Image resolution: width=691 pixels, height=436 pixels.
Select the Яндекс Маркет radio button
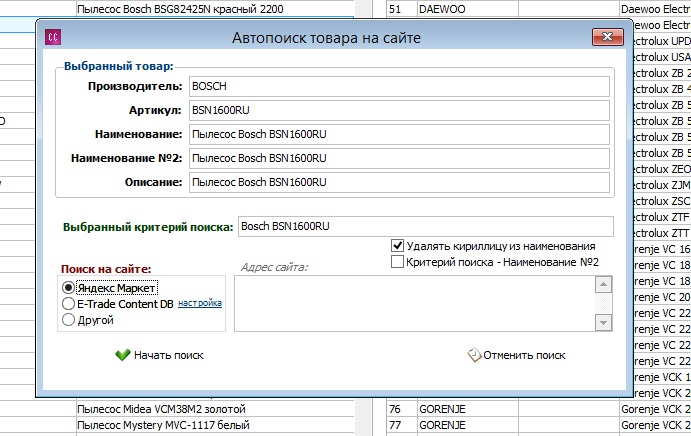[x=68, y=288]
